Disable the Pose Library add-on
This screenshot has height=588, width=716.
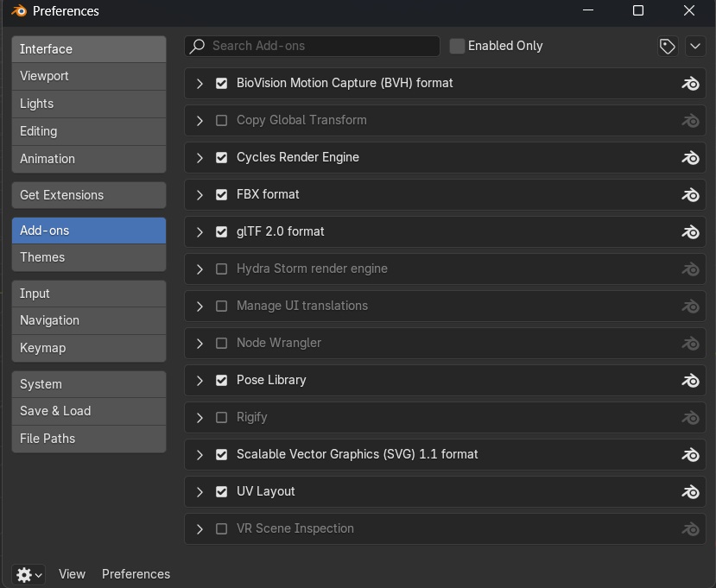221,380
